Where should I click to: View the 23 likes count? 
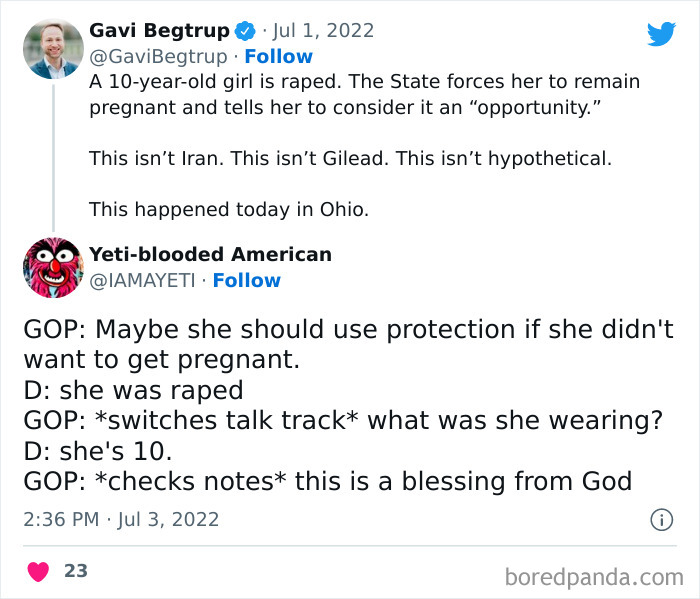(x=76, y=571)
